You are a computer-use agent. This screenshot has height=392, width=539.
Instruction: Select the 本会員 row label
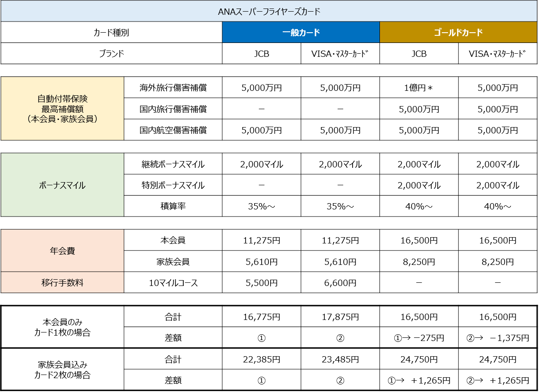[173, 240]
